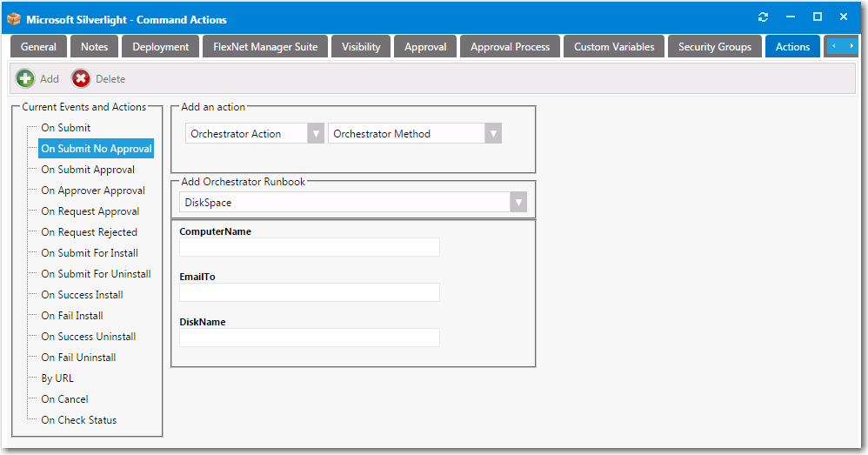Focus the EmailTo text field

[x=309, y=292]
